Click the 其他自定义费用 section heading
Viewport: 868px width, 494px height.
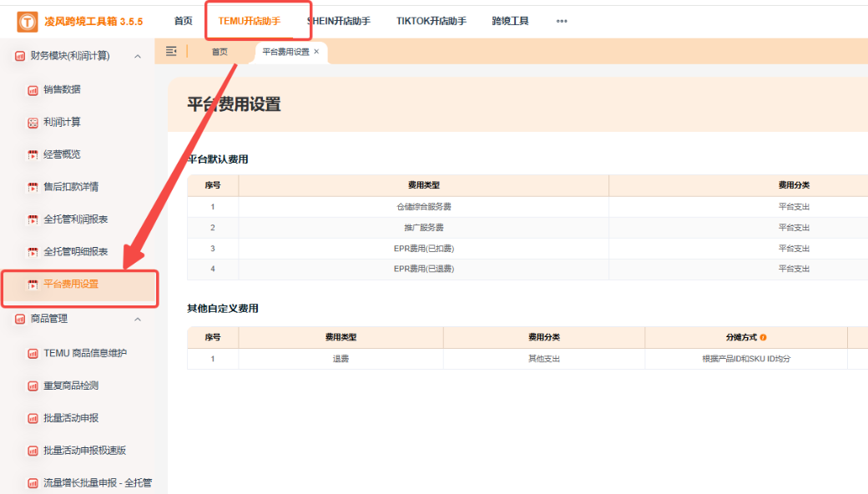click(x=223, y=309)
